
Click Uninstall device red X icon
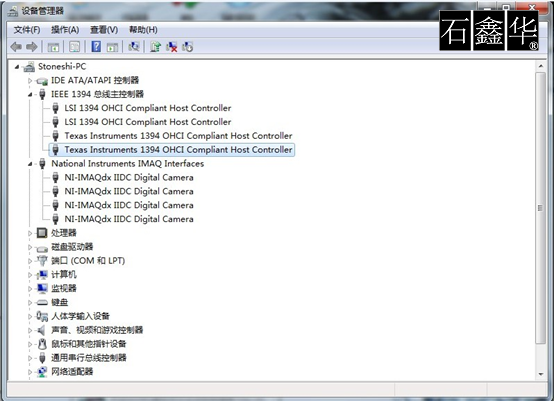172,47
